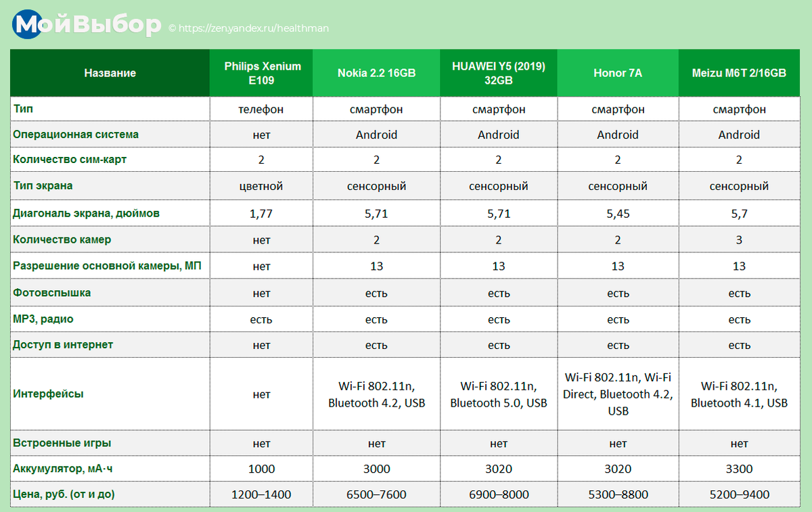The width and height of the screenshot is (812, 512).
Task: Select Nokia 2.2 Android operating system cell
Action: (376, 135)
